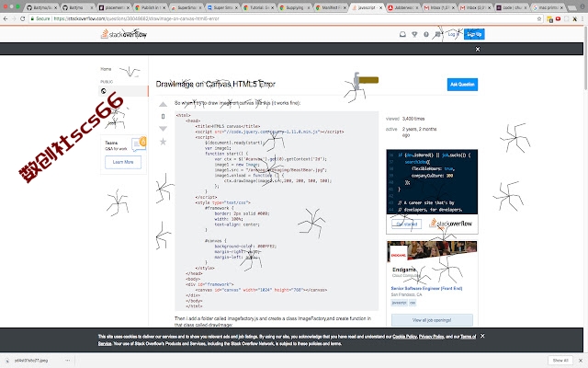Open the Privacy Policy link
Image resolution: width=588 pixels, height=368 pixels.
point(431,337)
